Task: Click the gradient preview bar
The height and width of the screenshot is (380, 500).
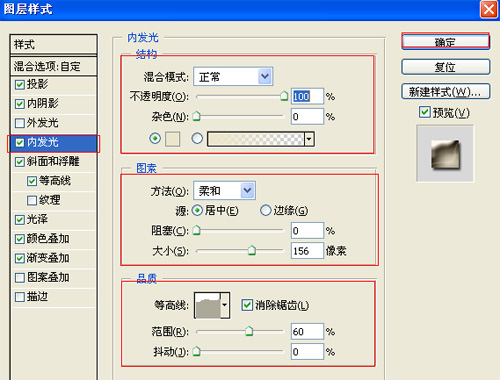Action: click(x=256, y=139)
